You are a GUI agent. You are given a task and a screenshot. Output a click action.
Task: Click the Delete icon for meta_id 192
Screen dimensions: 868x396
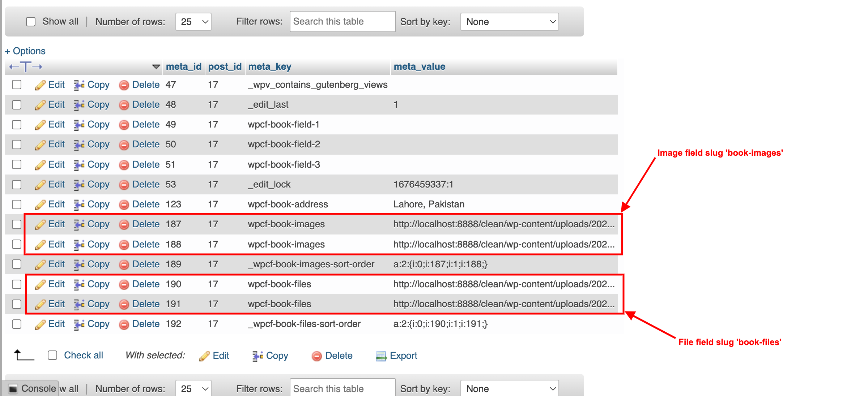point(124,324)
